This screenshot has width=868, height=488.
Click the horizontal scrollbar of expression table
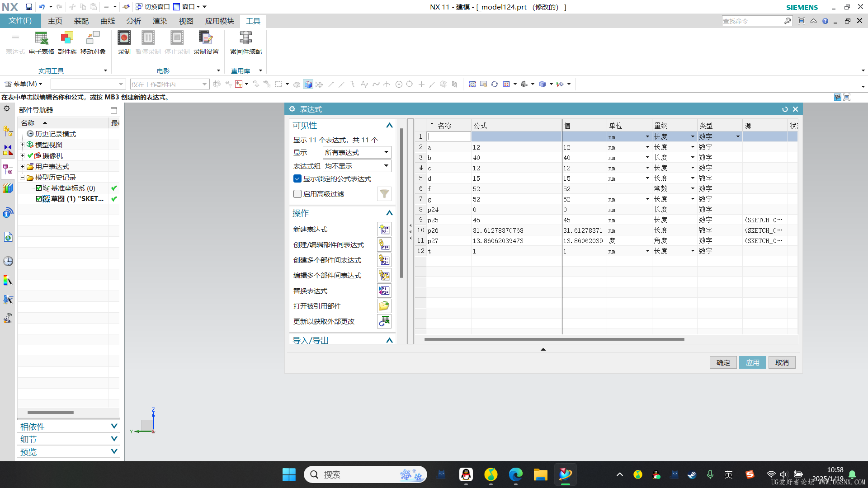point(554,339)
